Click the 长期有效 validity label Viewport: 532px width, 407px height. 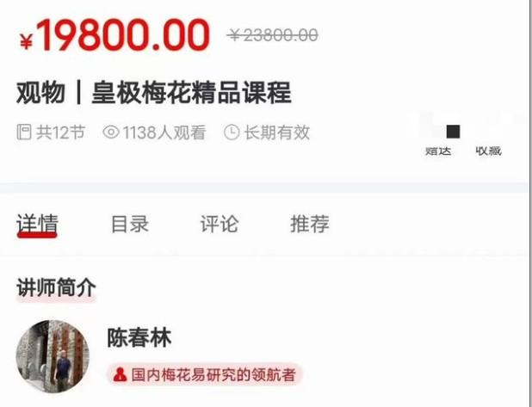click(x=277, y=133)
